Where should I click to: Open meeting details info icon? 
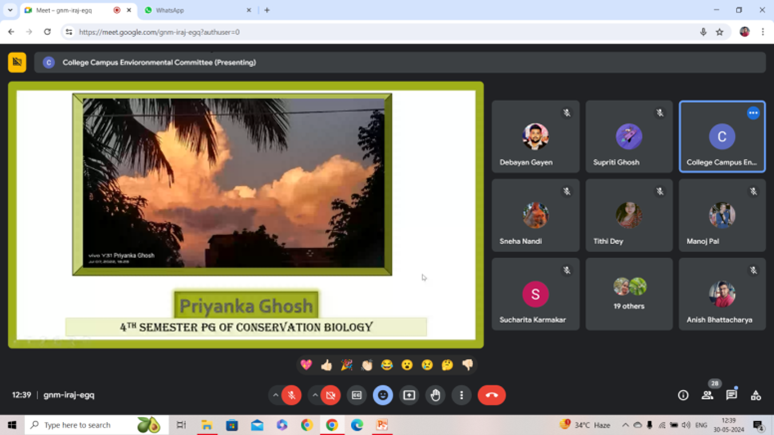[683, 395]
